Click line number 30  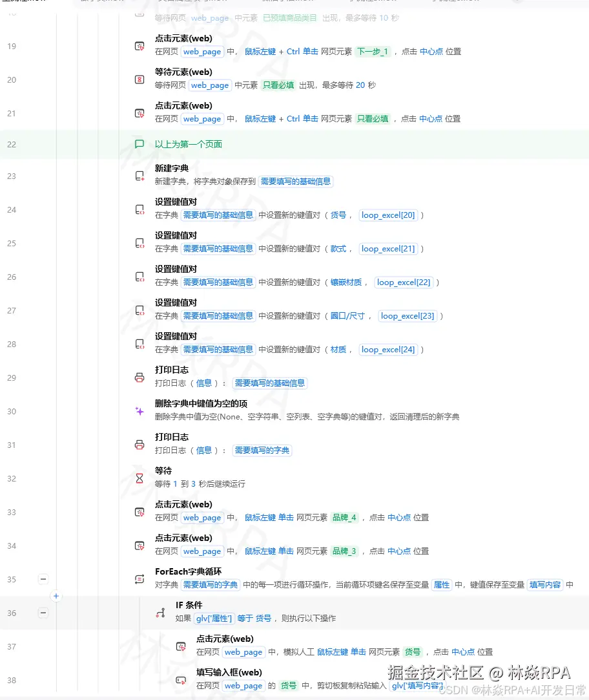point(12,412)
